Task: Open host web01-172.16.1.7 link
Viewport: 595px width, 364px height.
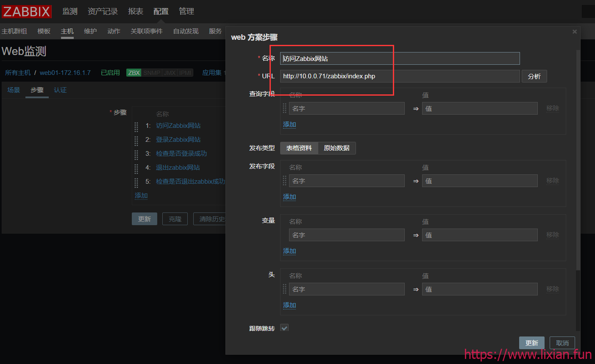Action: tap(65, 72)
